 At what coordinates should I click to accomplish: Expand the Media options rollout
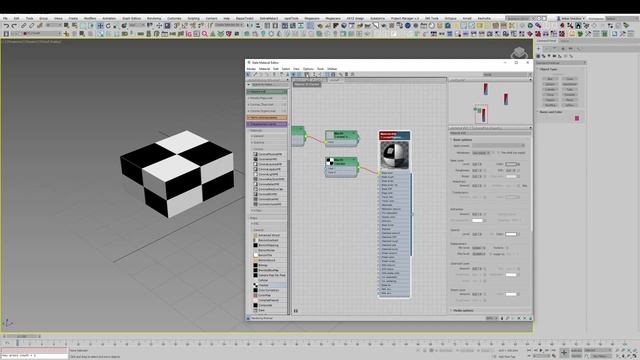(x=463, y=311)
